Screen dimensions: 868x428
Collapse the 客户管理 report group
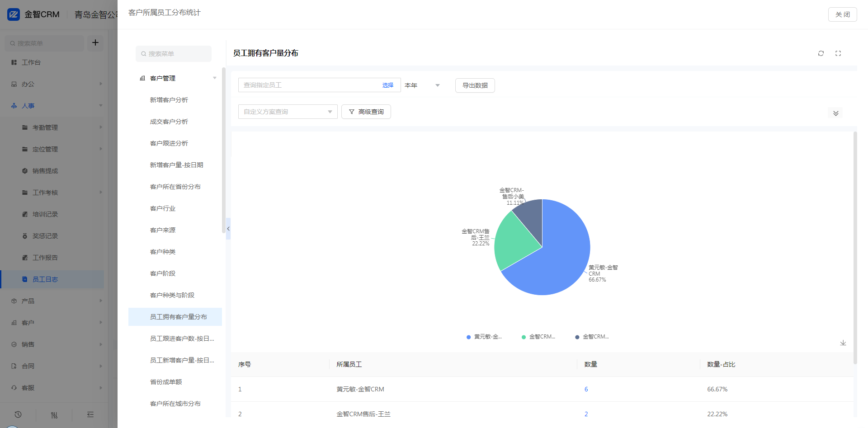175,78
